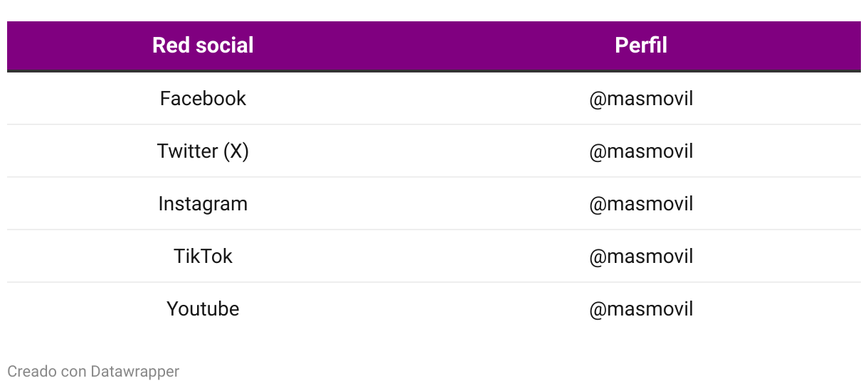Click the word "Red" in the header

click(x=168, y=45)
